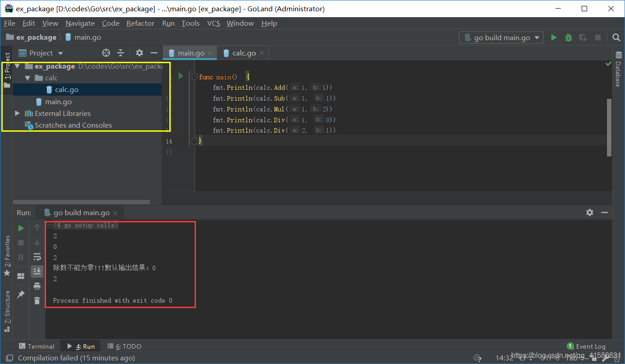
Task: Click the calc.Mul line in the editor
Action: [x=272, y=109]
